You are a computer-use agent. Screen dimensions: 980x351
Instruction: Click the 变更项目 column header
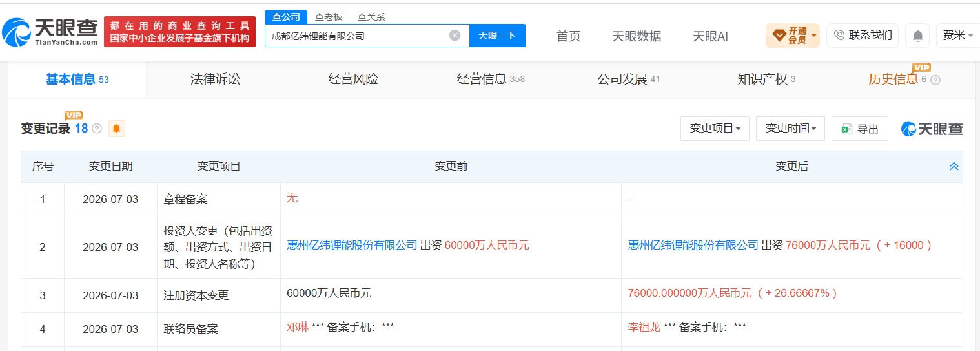coord(219,167)
